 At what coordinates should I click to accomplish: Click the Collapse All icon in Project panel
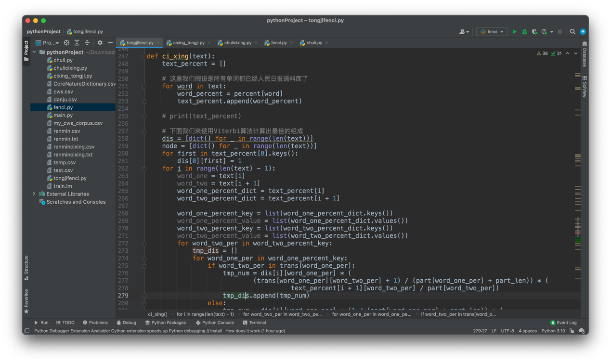[87, 43]
